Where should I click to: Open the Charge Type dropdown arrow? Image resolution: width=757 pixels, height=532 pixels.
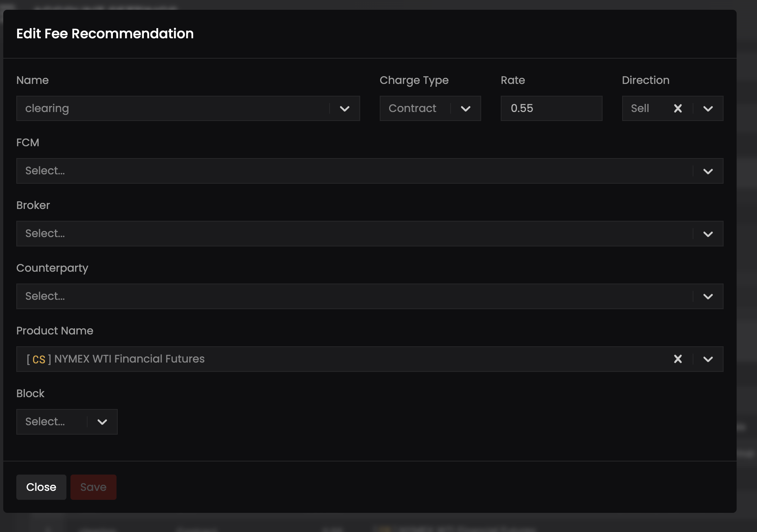tap(465, 109)
